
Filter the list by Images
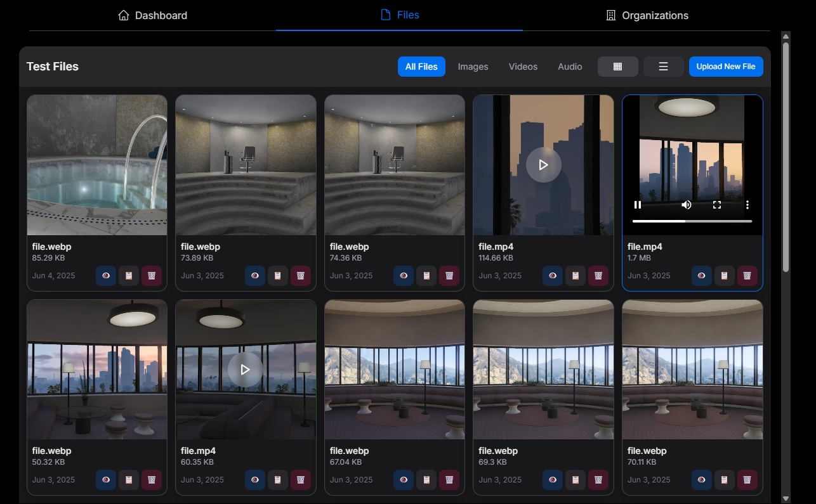[473, 67]
